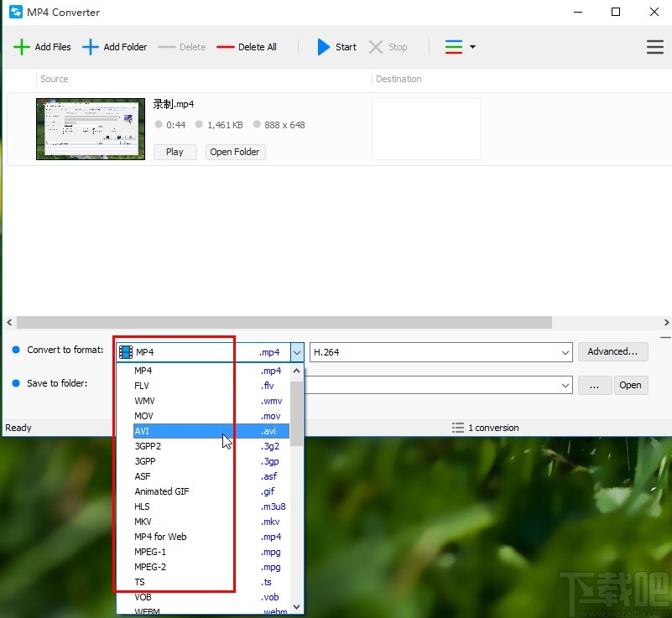
Task: Close the MP4 Converter window
Action: 654,12
